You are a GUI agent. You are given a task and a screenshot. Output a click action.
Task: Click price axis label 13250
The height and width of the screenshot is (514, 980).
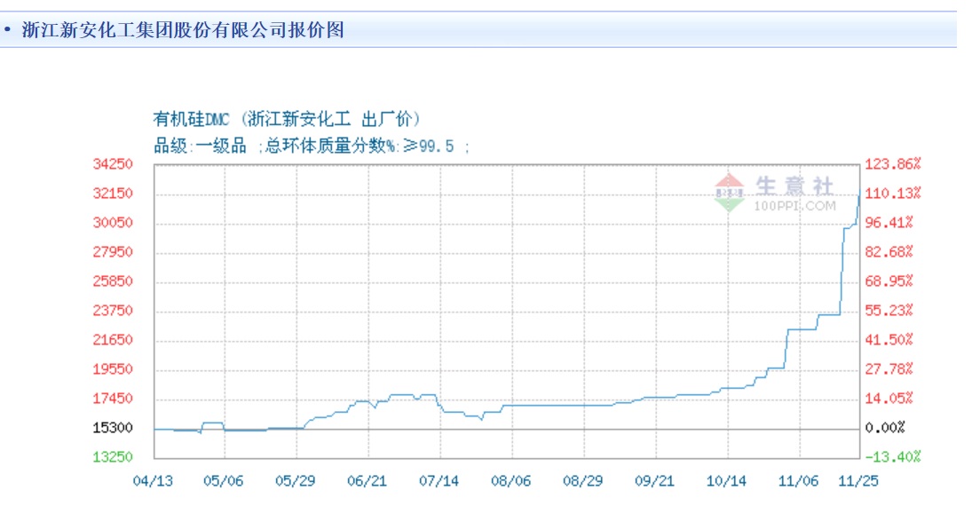tap(113, 457)
